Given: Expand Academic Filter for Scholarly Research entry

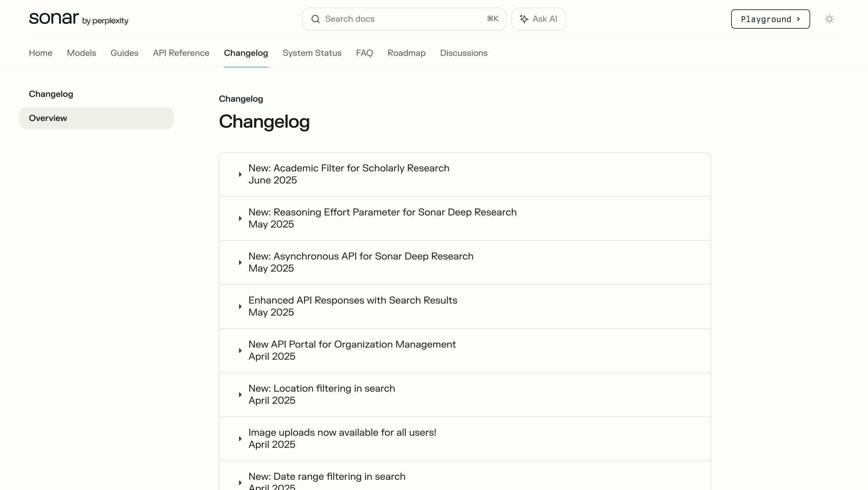Looking at the screenshot, I should (348, 174).
